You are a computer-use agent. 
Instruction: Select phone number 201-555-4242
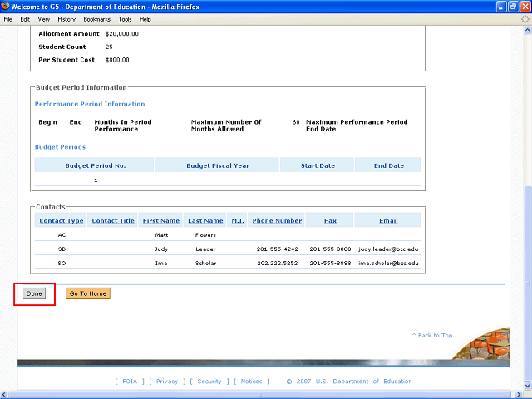[277, 249]
